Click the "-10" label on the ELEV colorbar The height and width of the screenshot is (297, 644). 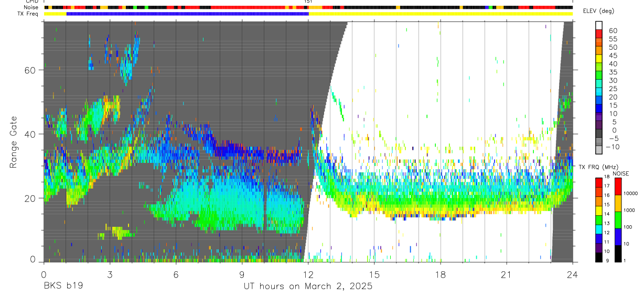[x=612, y=147]
